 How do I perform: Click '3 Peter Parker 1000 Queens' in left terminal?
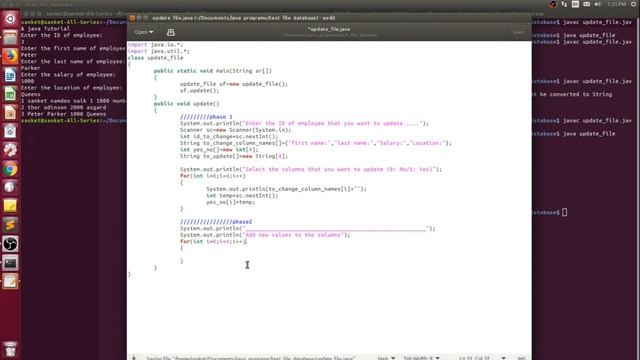coord(64,114)
